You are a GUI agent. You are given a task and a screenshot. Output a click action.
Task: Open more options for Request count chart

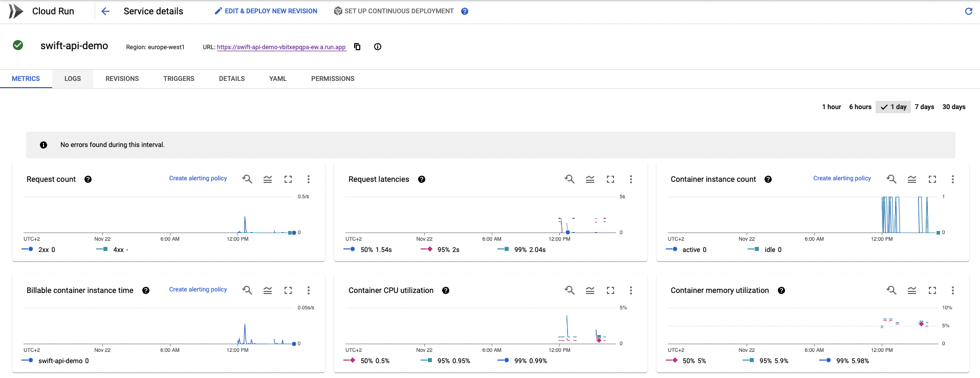(x=309, y=179)
